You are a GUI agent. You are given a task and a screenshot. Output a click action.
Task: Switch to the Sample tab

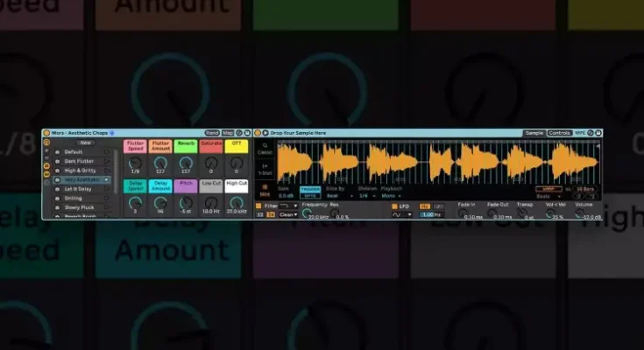click(x=534, y=133)
